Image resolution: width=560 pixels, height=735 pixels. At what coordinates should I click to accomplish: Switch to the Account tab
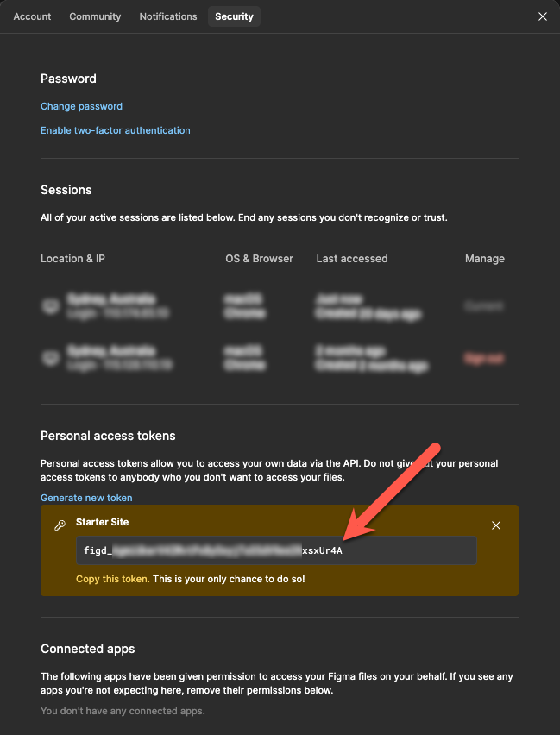(32, 16)
